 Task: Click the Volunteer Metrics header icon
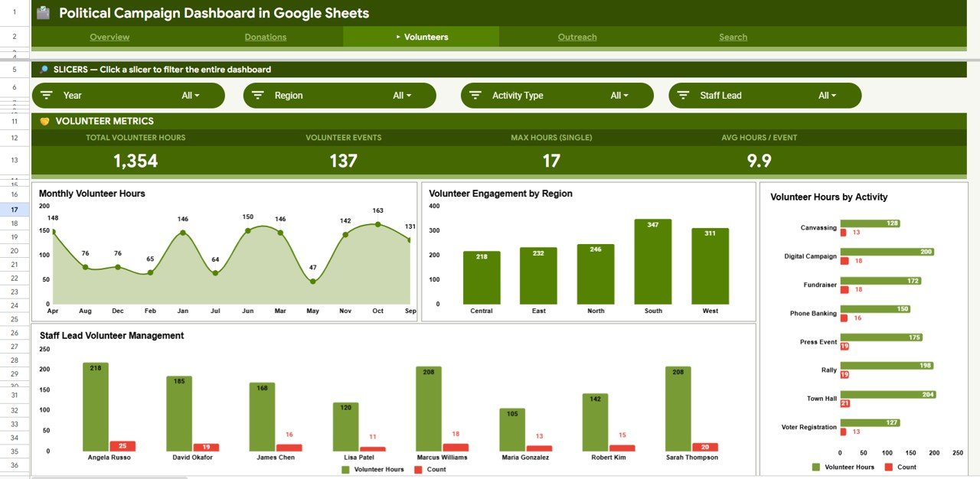click(44, 121)
